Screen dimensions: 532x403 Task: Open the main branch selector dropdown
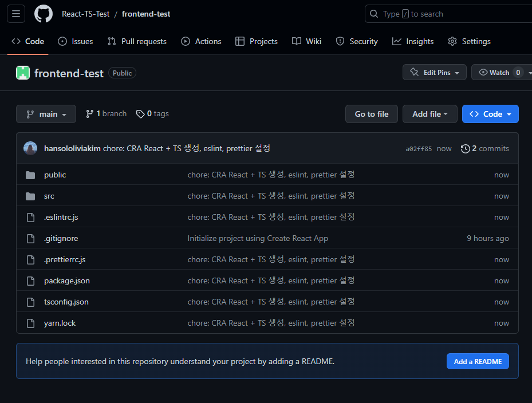[46, 114]
